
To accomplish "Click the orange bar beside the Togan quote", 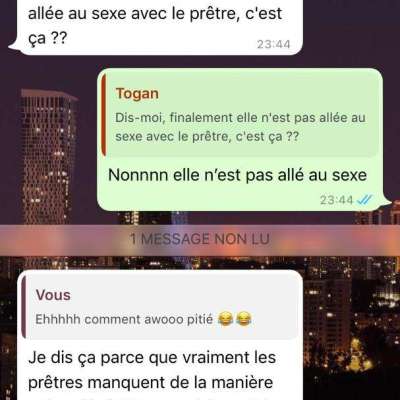I will pyautogui.click(x=104, y=115).
